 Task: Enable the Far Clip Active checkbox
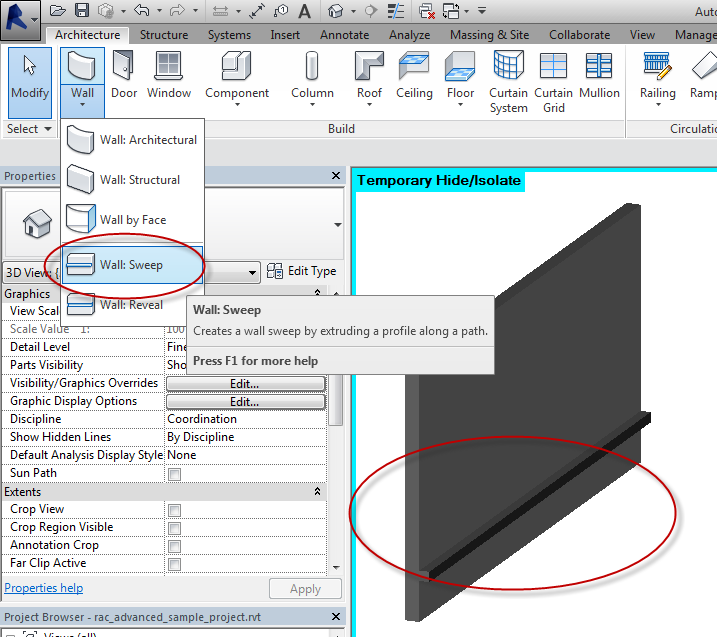coord(174,564)
